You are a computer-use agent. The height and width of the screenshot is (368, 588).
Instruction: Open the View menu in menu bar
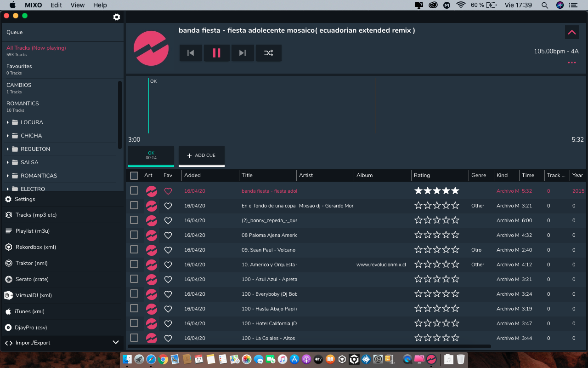click(77, 5)
